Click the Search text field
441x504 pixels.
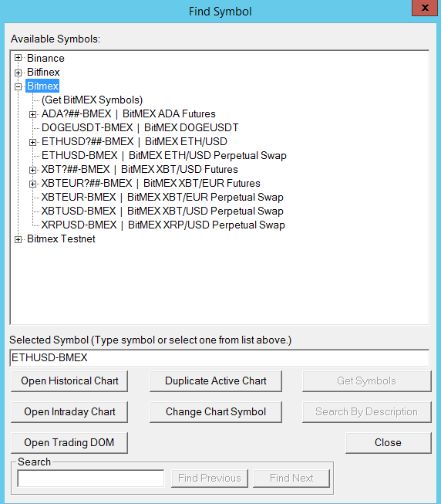coord(91,479)
